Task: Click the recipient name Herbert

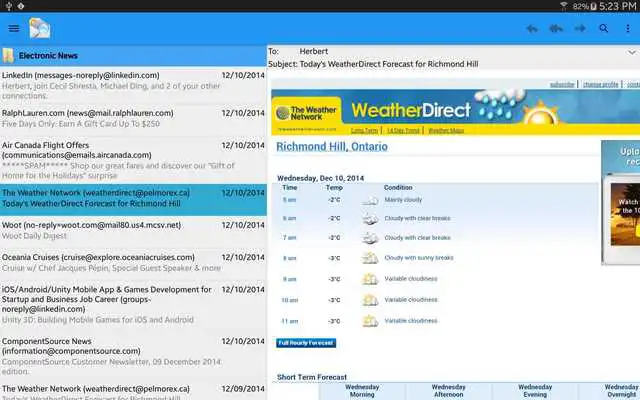Action: [x=313, y=51]
